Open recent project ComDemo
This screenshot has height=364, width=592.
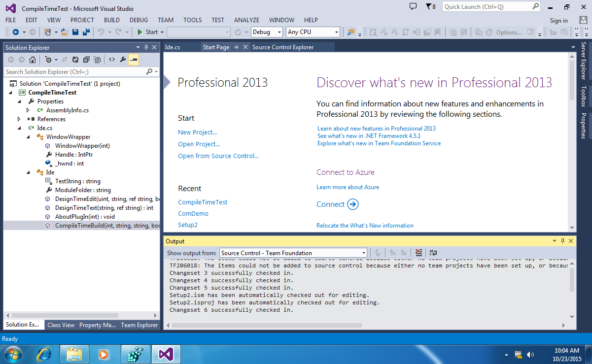(193, 213)
